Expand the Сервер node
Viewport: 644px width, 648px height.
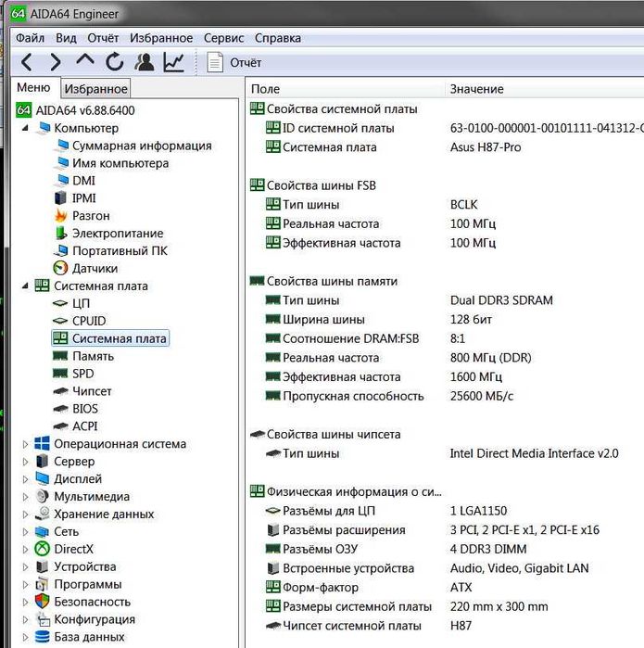[25, 462]
